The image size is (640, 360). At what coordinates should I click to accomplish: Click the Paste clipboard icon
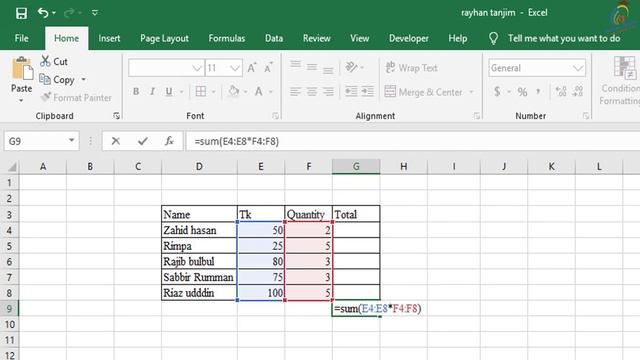click(22, 68)
